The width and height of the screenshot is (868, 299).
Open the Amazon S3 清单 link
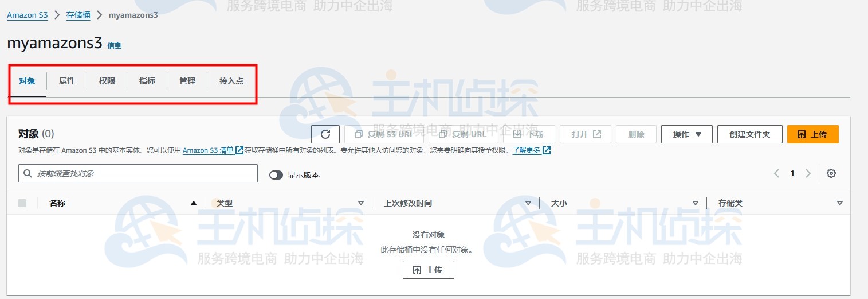pos(213,150)
